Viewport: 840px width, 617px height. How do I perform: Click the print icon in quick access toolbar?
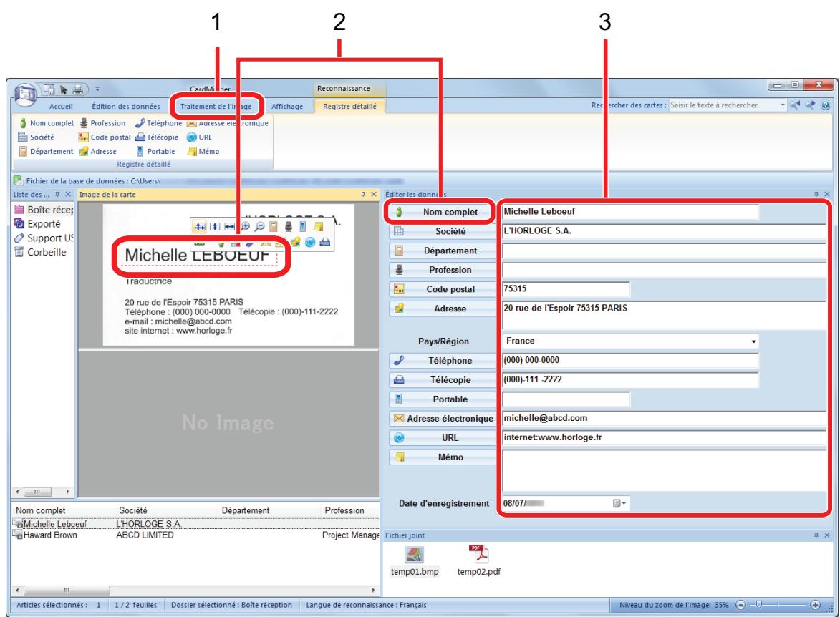tap(79, 89)
